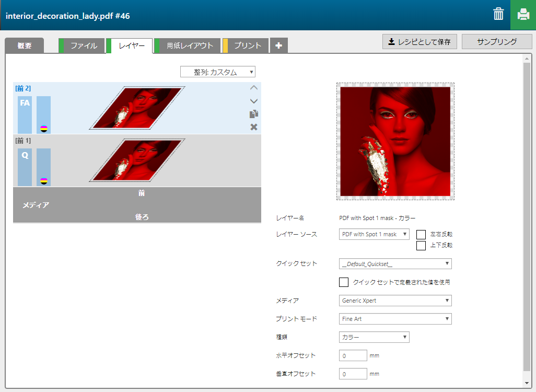Move layer 前 2 up with arrow
The width and height of the screenshot is (536, 392).
pos(254,88)
